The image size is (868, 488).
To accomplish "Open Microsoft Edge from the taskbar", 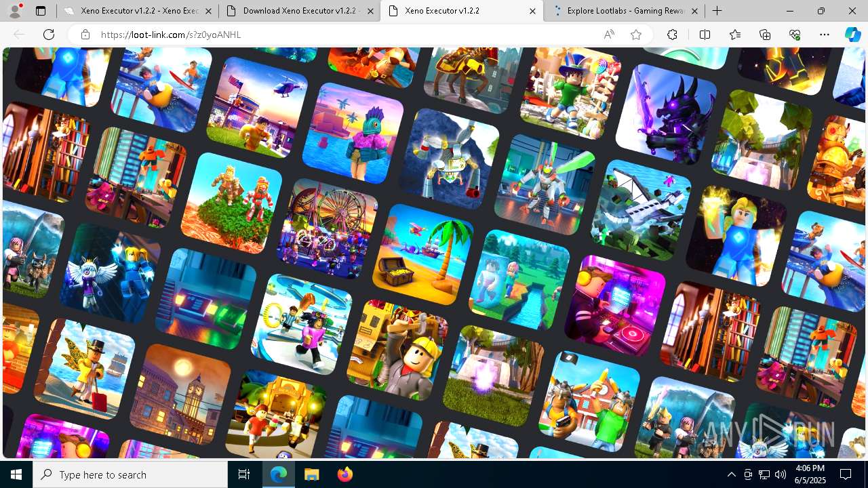I will (x=279, y=474).
